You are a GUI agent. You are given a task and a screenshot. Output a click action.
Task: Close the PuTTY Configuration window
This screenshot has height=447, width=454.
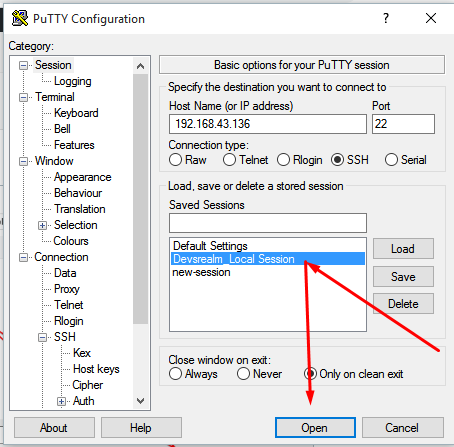[431, 18]
